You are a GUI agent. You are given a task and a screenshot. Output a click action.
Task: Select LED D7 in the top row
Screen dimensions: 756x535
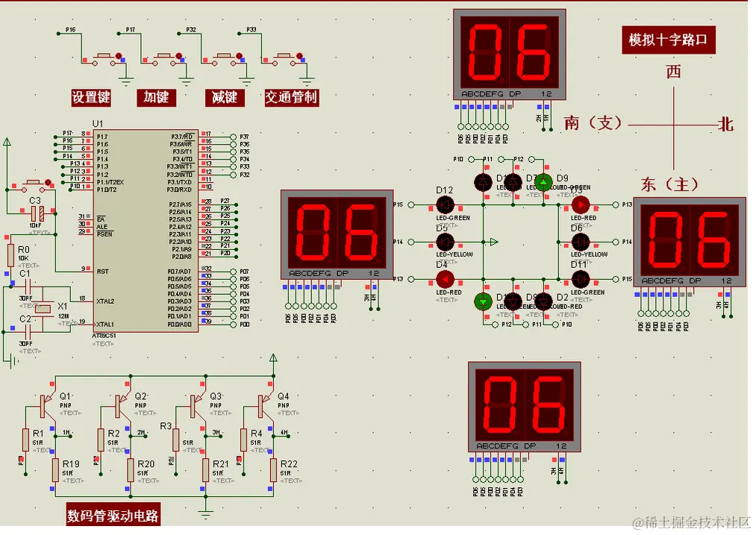pyautogui.click(x=513, y=183)
